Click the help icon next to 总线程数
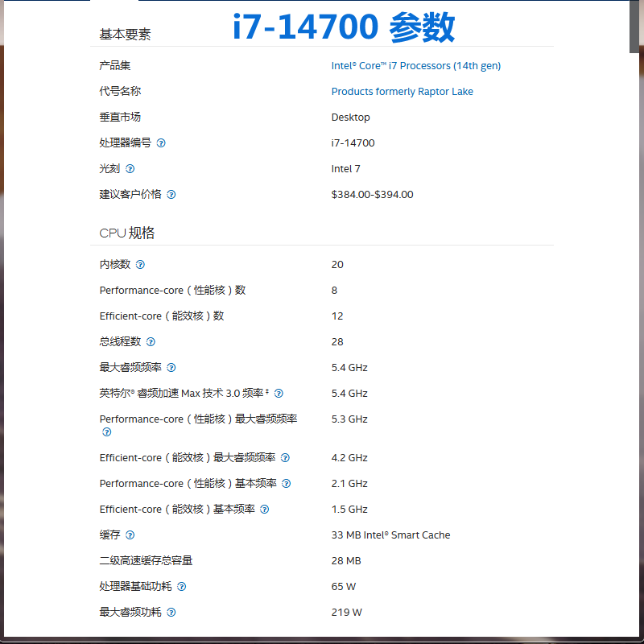 point(151,341)
